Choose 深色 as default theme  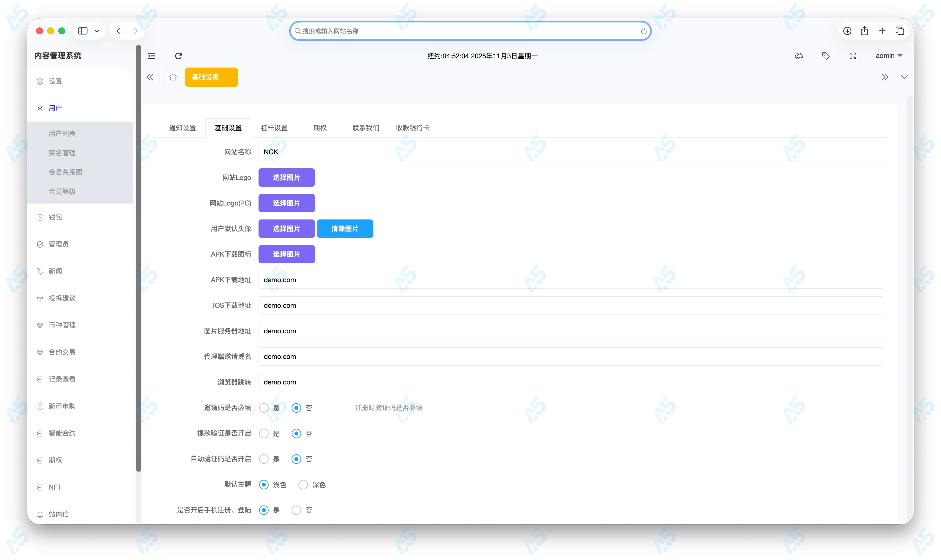coord(303,485)
